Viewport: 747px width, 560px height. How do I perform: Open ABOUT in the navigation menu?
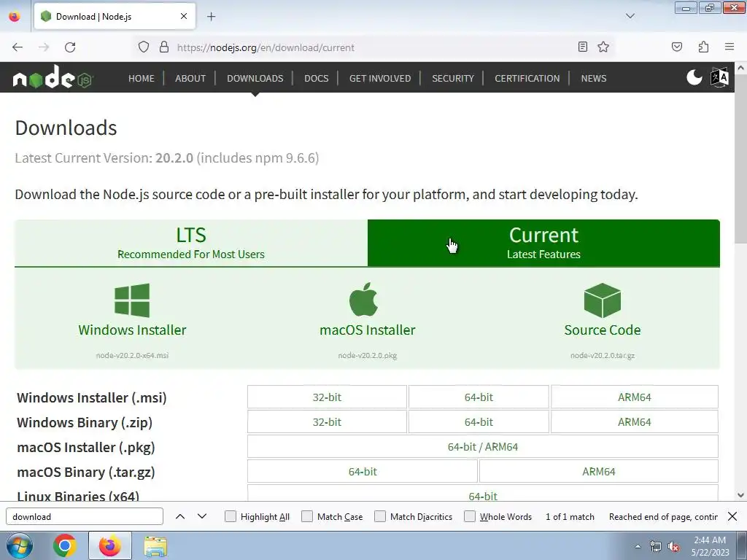coord(190,78)
